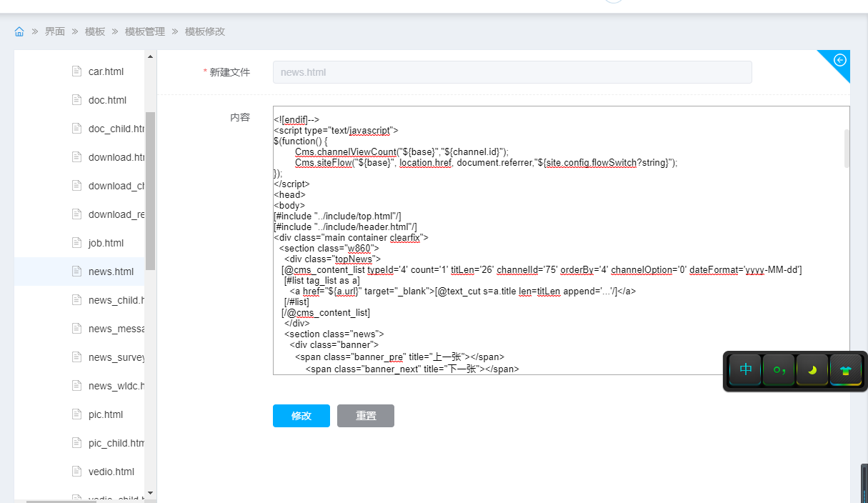Open car.html template file
The width and height of the screenshot is (868, 503).
tap(106, 71)
